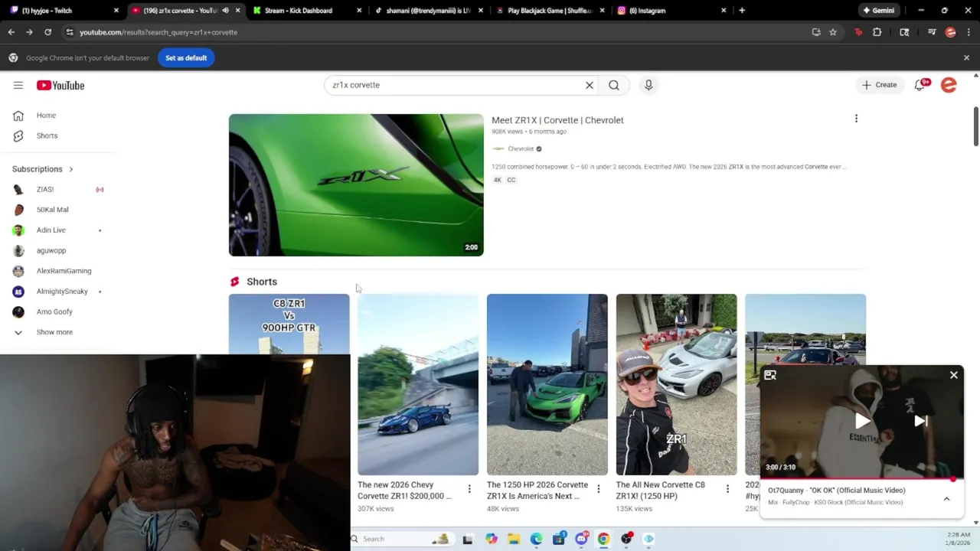Clear the search query with the X icon
This screenshot has height=551, width=980.
[590, 85]
